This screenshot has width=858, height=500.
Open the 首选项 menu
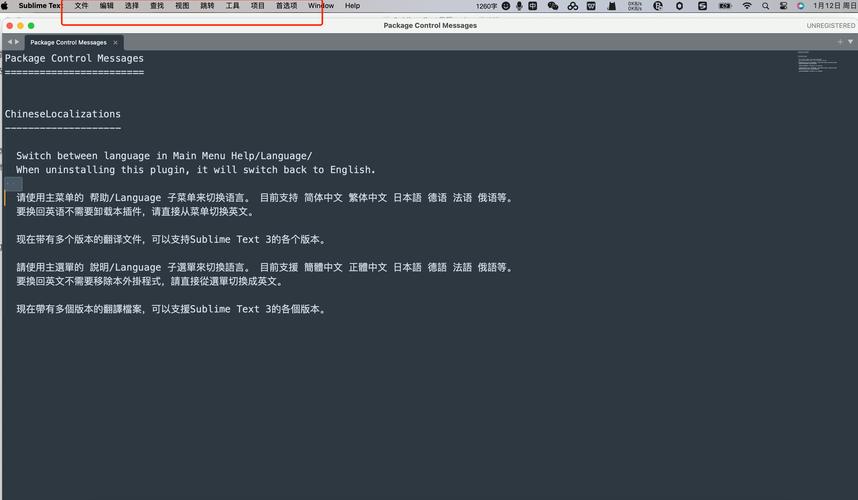(286, 5)
